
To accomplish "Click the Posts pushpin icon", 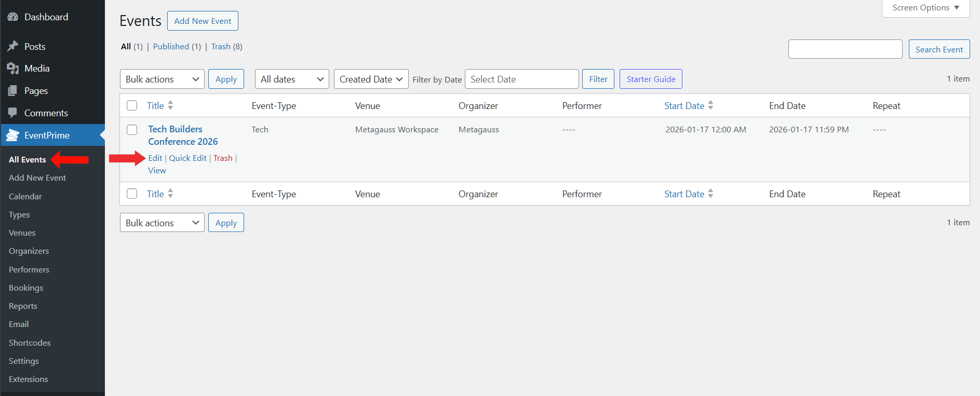I will pyautogui.click(x=13, y=47).
